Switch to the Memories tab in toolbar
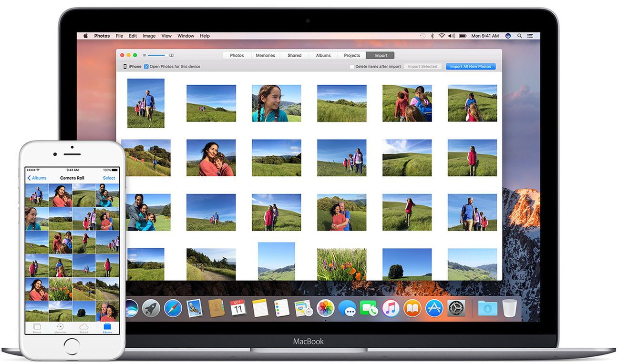The image size is (618, 364). pos(266,55)
